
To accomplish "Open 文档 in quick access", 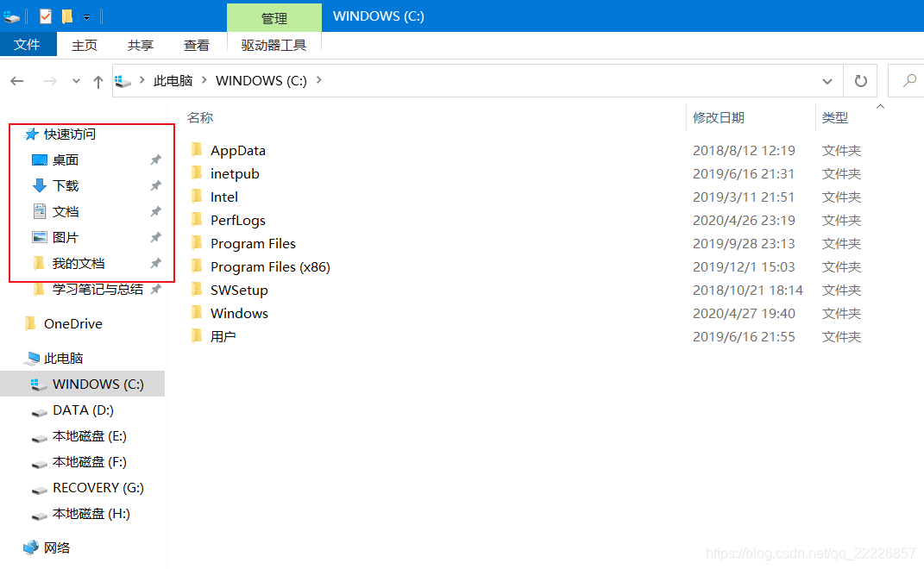I will [65, 212].
